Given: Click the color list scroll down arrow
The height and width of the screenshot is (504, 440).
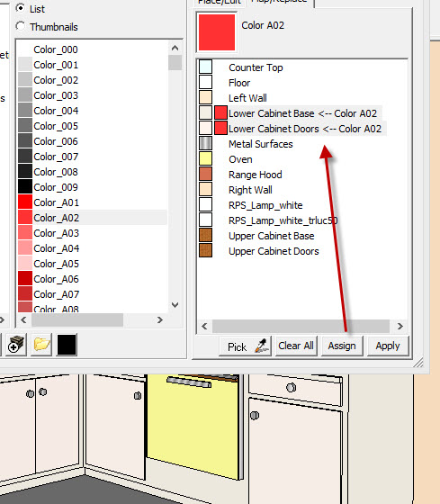Looking at the screenshot, I should (175, 305).
